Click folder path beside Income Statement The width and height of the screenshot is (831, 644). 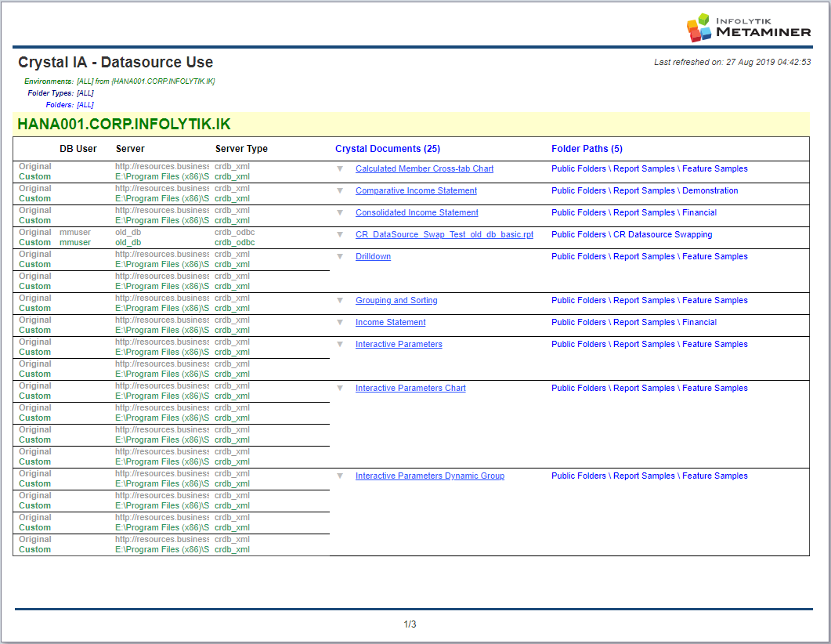634,322
